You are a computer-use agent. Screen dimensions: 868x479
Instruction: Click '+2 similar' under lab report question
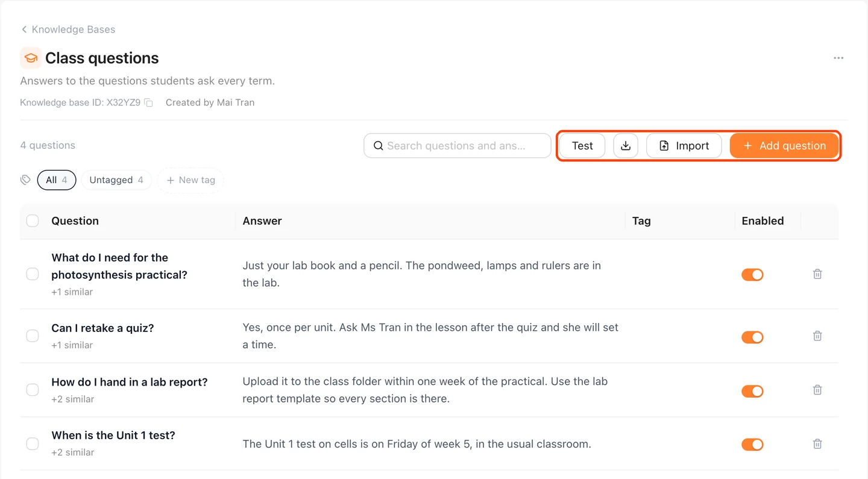point(73,399)
